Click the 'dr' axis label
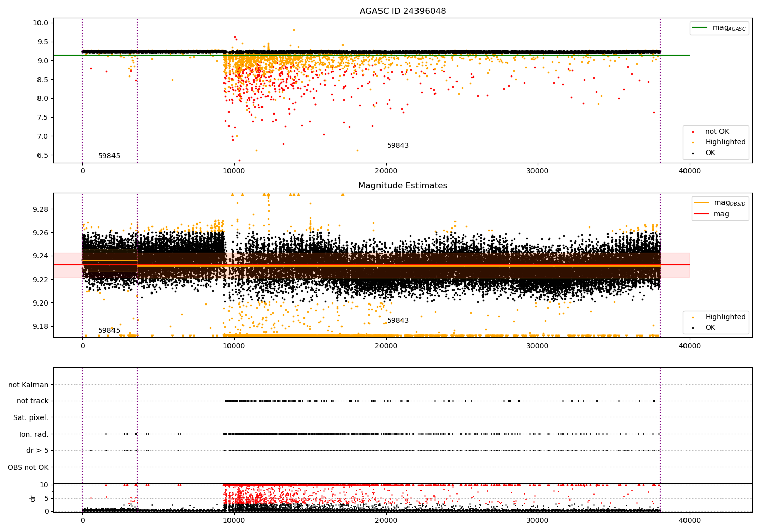Image resolution: width=760 pixels, height=532 pixels. click(33, 498)
